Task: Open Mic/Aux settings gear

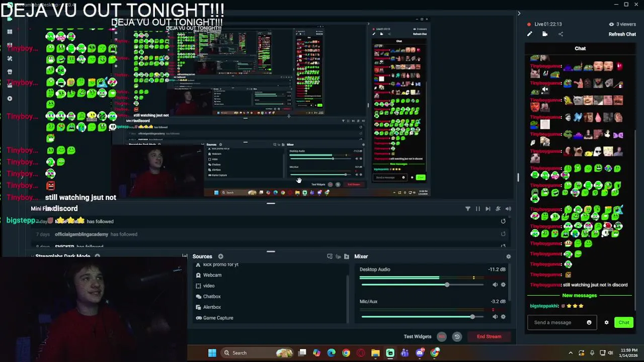Action: tap(503, 317)
